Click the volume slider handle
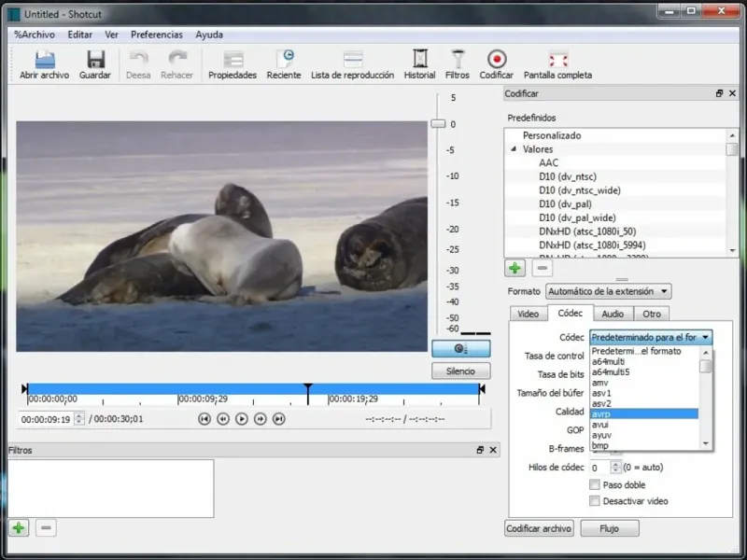Viewport: 747px width, 560px height. [437, 123]
